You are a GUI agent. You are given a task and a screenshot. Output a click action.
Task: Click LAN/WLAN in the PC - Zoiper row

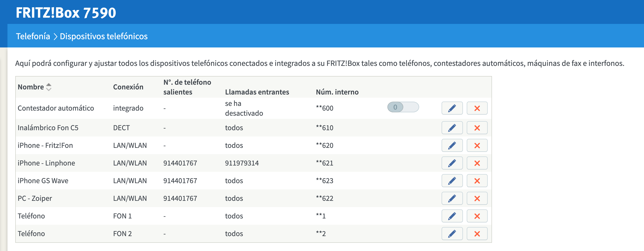click(x=130, y=198)
